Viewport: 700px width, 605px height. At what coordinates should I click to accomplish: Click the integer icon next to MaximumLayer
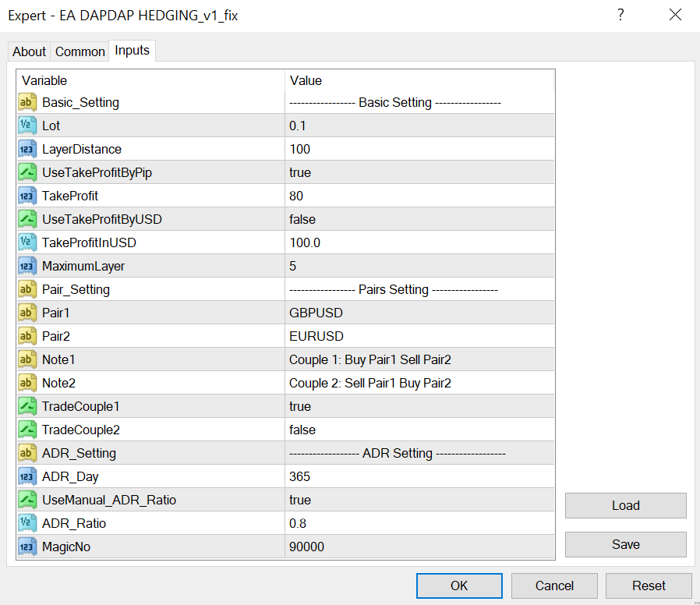27,266
